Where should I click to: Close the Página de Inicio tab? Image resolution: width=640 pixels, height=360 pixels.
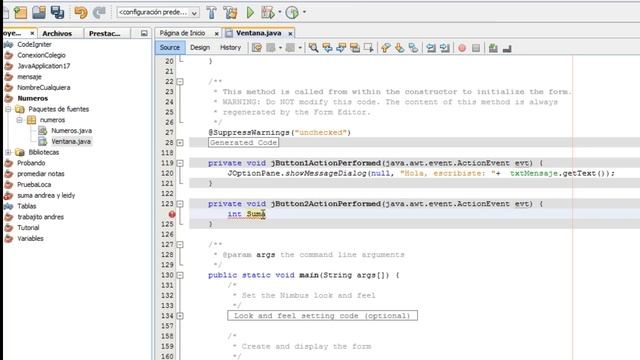[216, 33]
